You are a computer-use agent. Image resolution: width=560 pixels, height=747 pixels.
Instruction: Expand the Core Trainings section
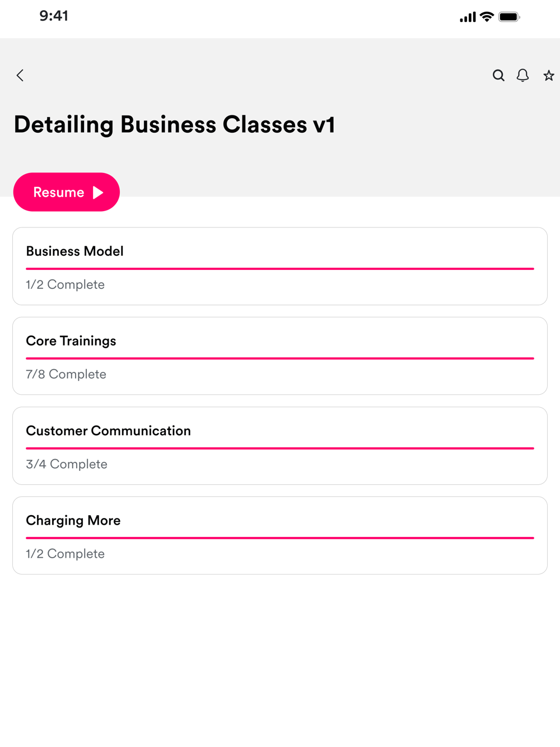71,341
